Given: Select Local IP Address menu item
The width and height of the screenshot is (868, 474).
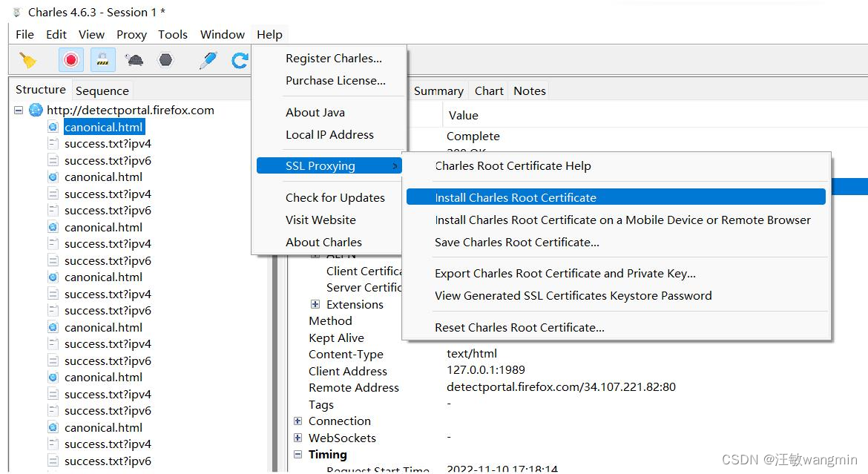Looking at the screenshot, I should tap(329, 134).
